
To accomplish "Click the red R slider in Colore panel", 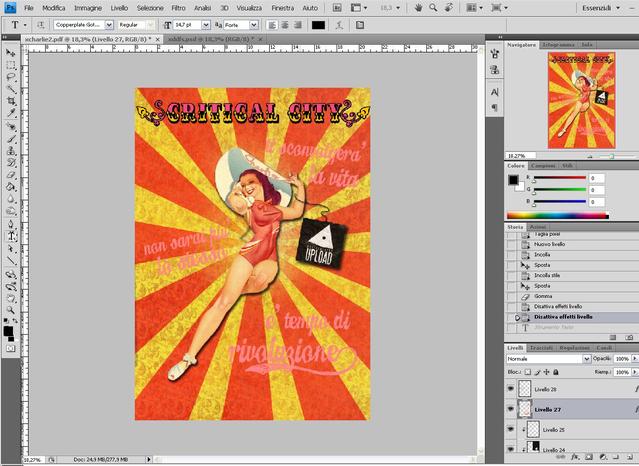I will coord(560,178).
